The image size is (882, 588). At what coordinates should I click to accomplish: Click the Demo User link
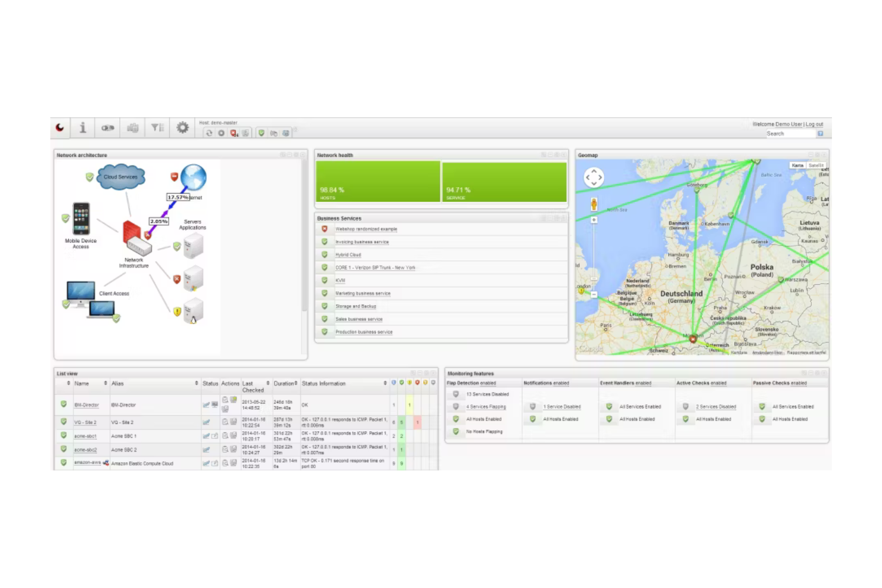[x=789, y=125]
